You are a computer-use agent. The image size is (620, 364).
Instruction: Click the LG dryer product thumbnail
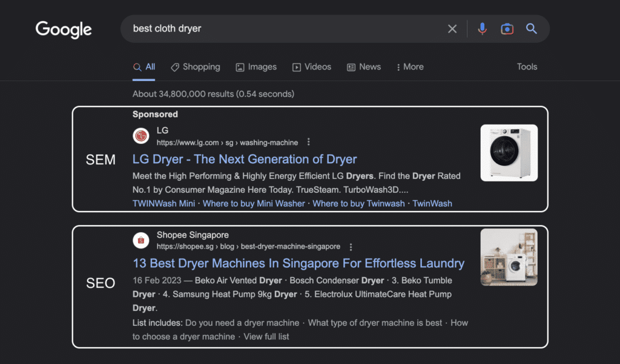(509, 152)
